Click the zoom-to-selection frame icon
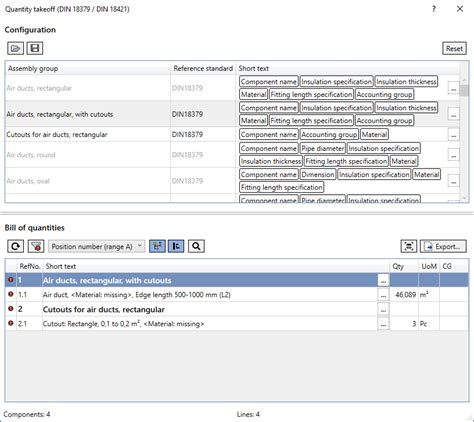The width and height of the screenshot is (474, 422). pos(409,246)
